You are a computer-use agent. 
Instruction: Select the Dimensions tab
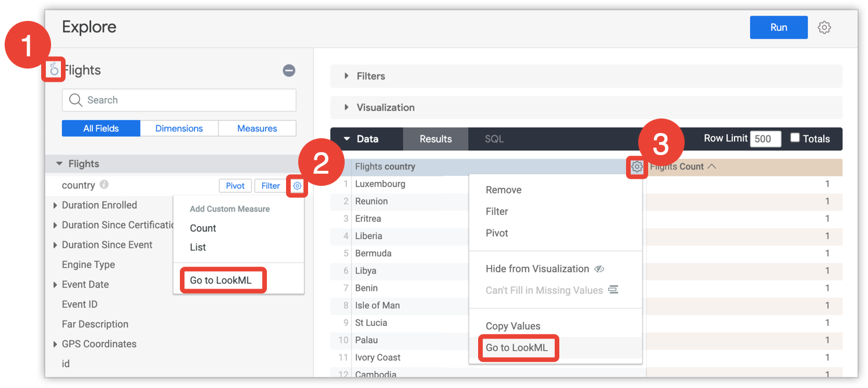tap(179, 128)
